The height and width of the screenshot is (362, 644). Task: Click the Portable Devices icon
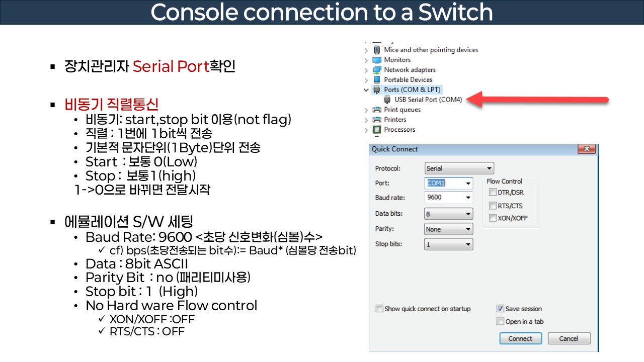[x=377, y=80]
